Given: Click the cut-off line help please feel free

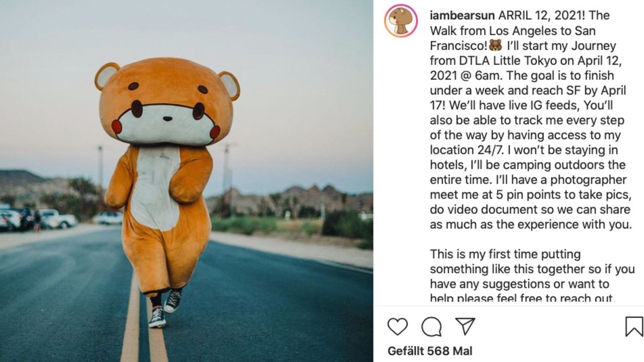Looking at the screenshot, I should 522,299.
